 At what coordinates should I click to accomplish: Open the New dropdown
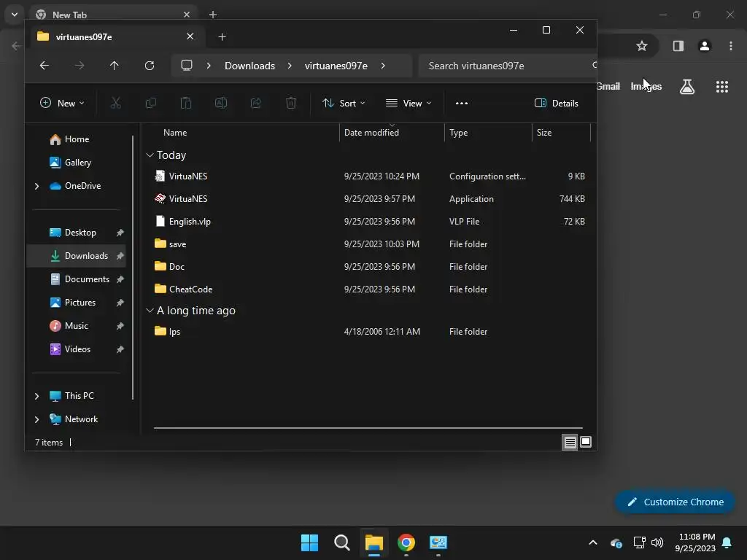point(63,103)
